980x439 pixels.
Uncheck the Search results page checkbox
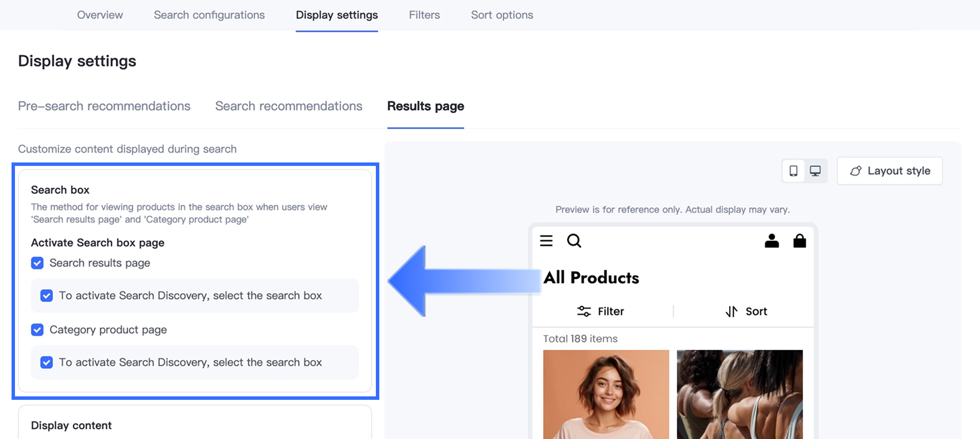pos(37,263)
